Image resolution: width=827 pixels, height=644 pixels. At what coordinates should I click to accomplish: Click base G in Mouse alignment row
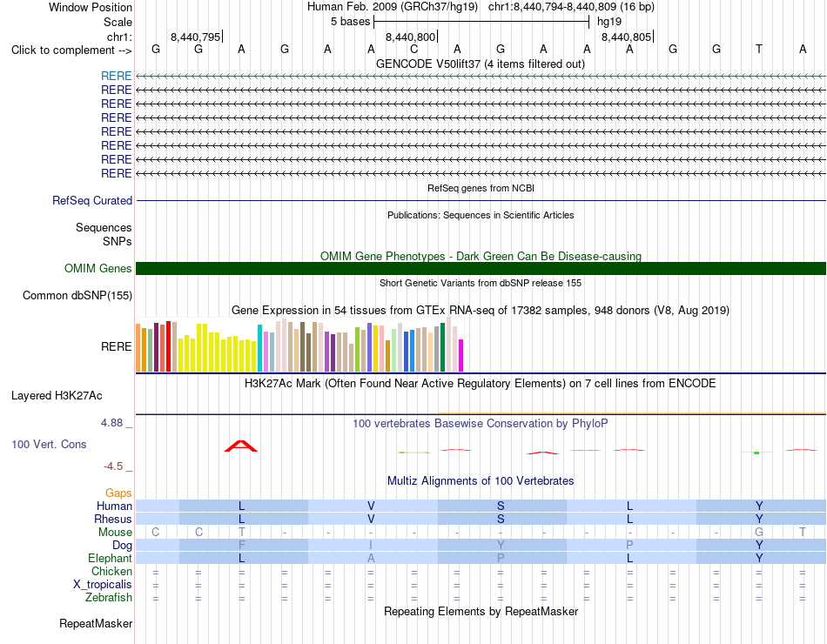coord(759,533)
